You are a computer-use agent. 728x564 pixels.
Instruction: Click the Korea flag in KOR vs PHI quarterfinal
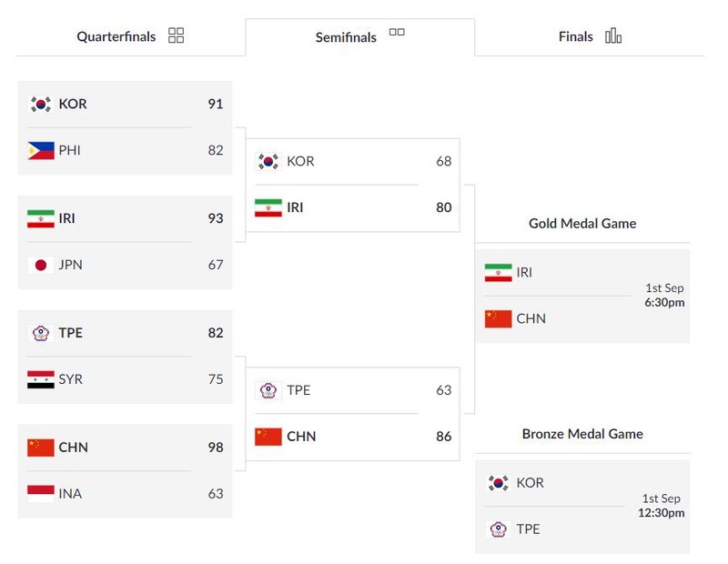tap(41, 104)
